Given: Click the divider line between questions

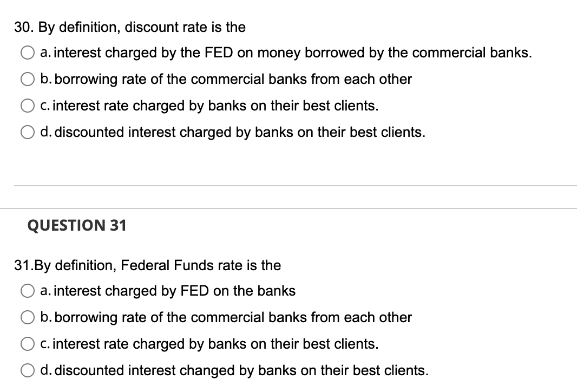Looking at the screenshot, I should (289, 185).
